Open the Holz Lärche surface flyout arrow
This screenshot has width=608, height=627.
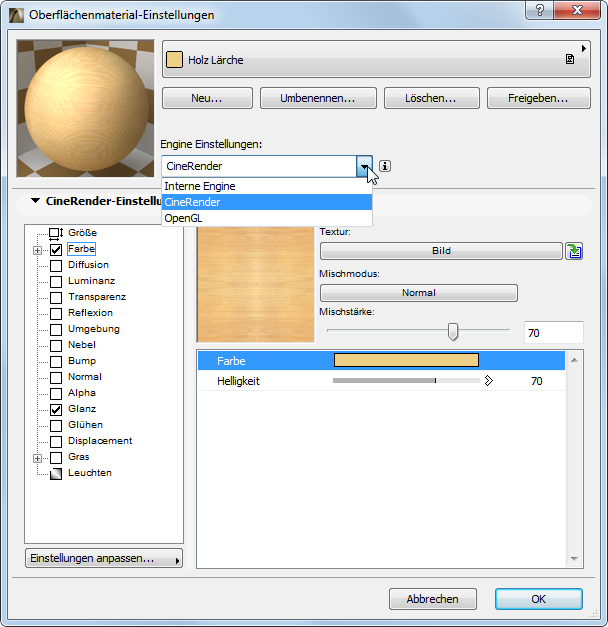point(584,48)
